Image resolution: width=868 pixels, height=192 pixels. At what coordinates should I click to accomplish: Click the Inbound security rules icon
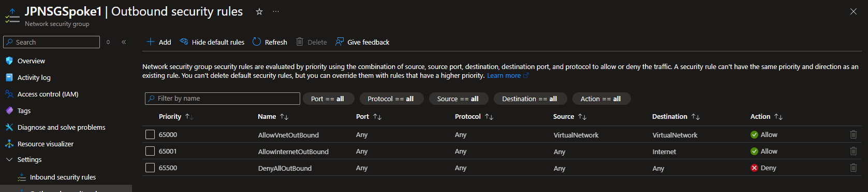pyautogui.click(x=22, y=177)
